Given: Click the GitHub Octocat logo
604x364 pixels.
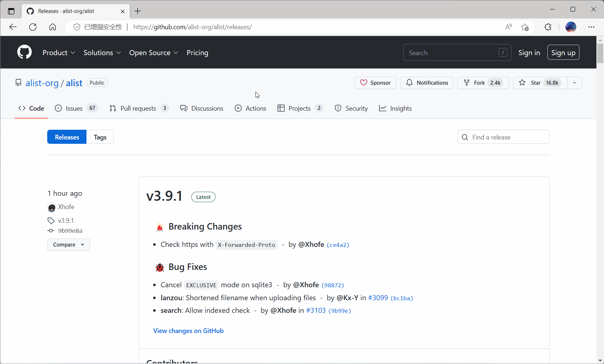Looking at the screenshot, I should (25, 52).
